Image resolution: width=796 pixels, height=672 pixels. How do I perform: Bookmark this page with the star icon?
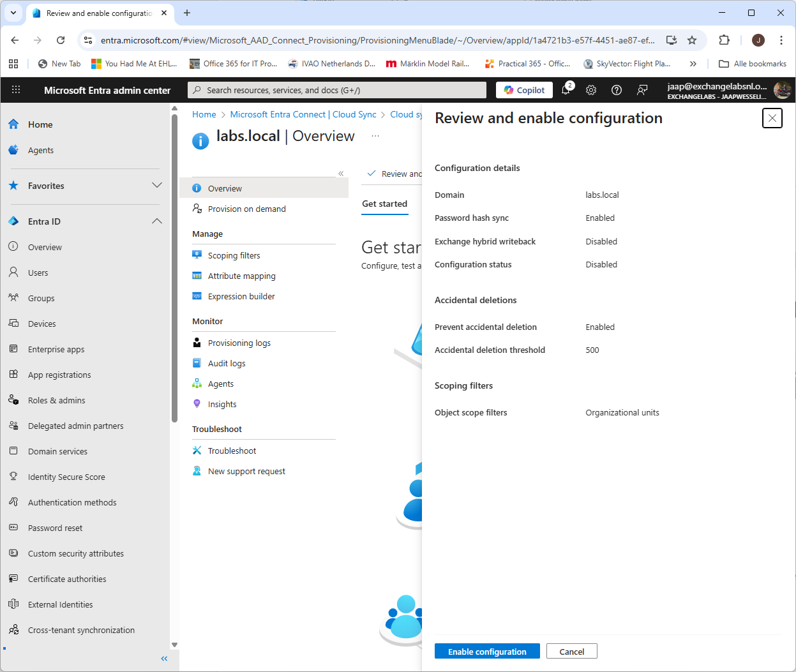click(692, 40)
